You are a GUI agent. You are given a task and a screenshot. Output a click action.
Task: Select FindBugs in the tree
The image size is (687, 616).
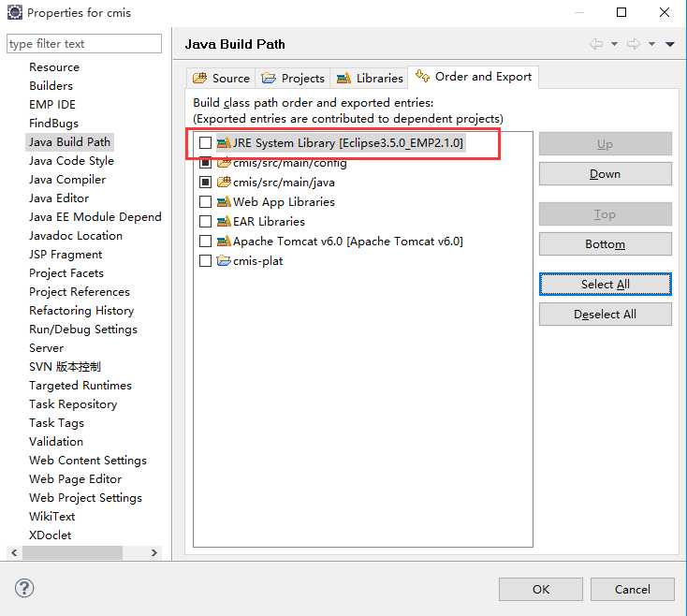click(x=53, y=124)
